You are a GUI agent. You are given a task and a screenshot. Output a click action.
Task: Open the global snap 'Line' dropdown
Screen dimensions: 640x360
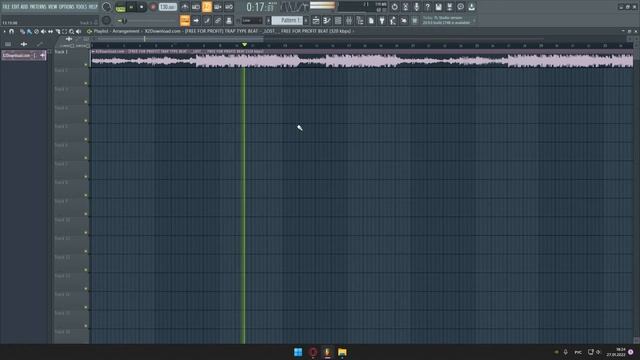[x=252, y=20]
